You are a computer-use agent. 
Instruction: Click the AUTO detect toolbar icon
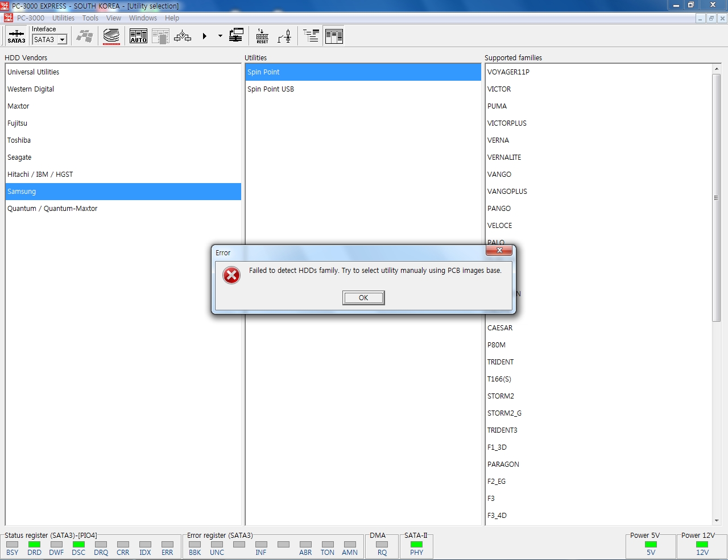coord(138,36)
